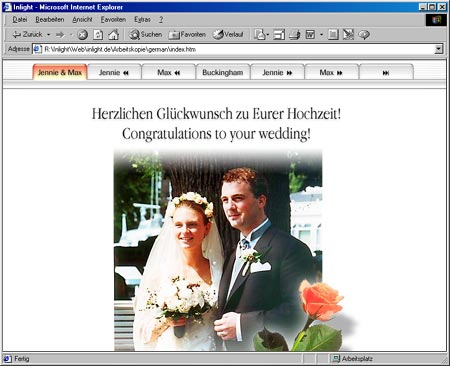Click the Arbeitsplatz zone in status bar
The height and width of the screenshot is (366, 450).
coord(353,359)
